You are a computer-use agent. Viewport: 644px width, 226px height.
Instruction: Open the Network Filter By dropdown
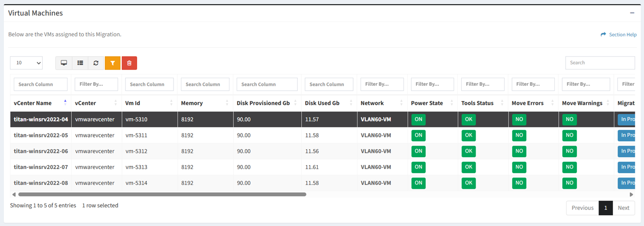[382, 84]
